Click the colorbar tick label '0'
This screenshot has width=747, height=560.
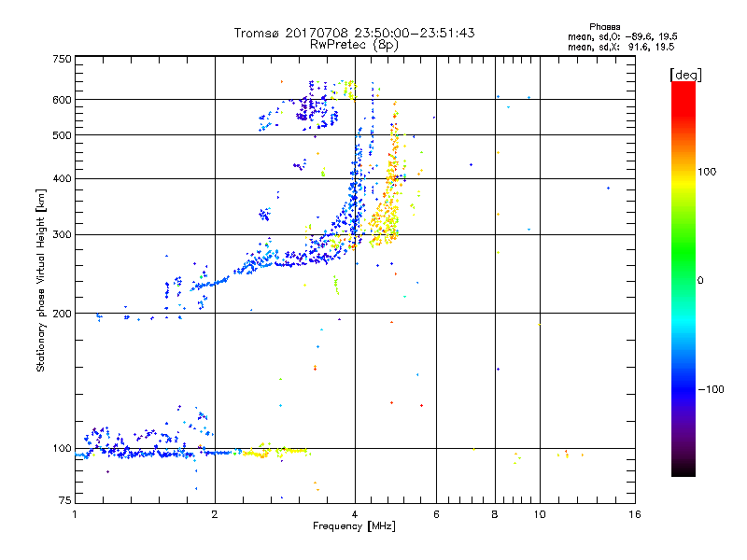700,281
